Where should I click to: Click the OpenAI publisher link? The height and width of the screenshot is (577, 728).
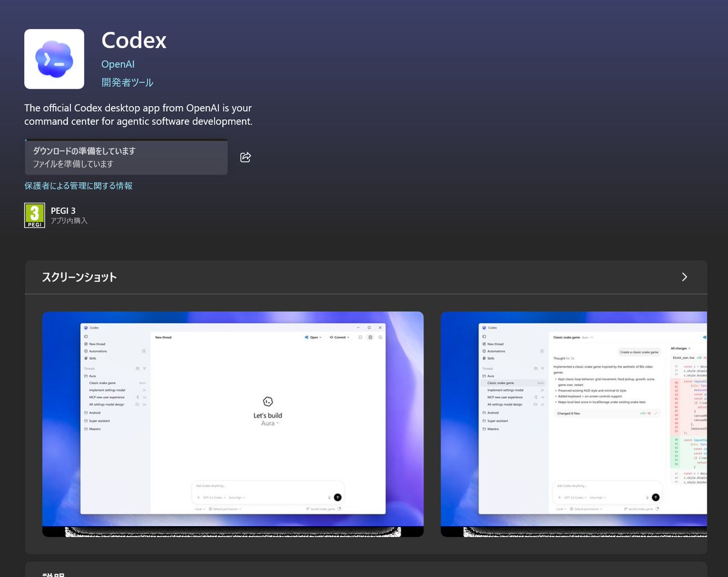118,64
